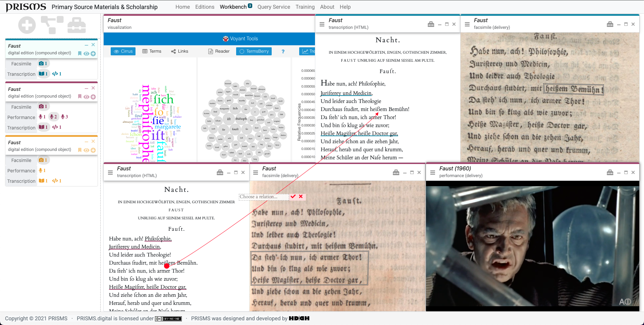
Task: Click plus icon on purple Faust card
Action: (x=93, y=97)
